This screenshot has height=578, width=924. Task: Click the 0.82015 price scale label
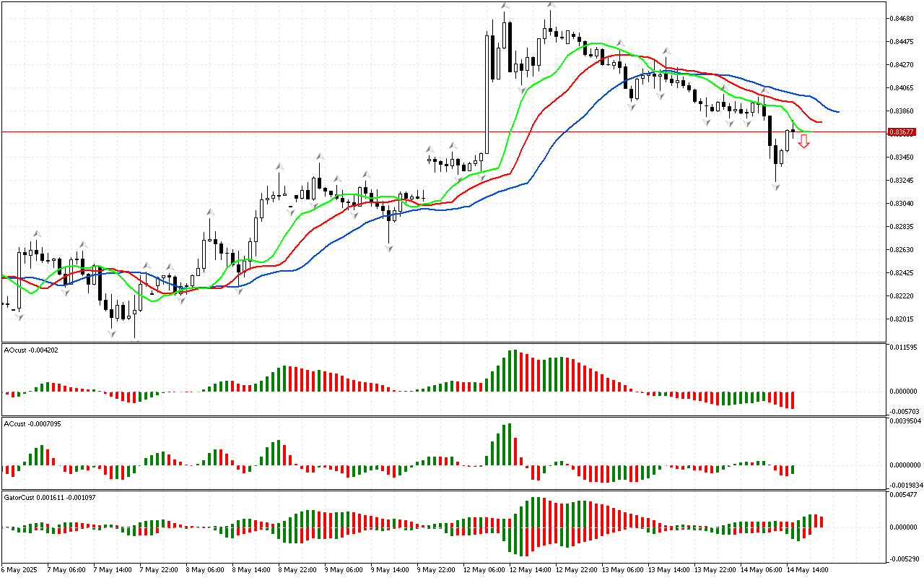(x=904, y=319)
